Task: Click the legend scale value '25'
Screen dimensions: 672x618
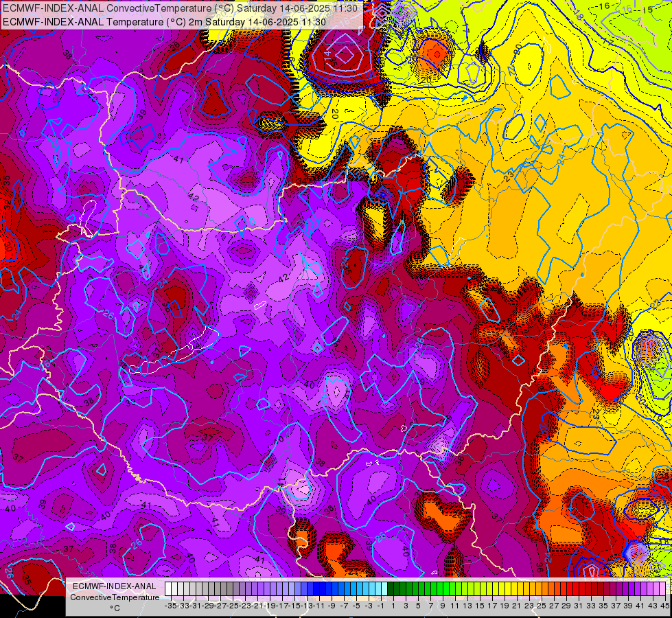Action: 542,606
